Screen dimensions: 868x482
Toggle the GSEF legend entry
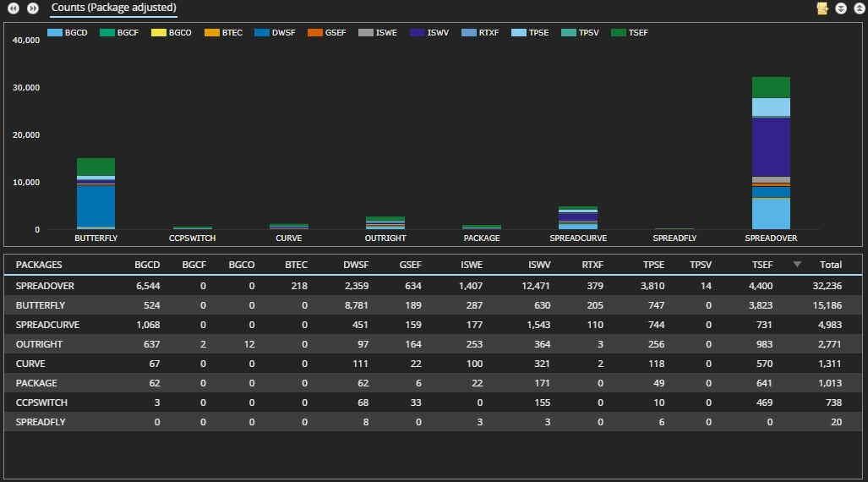326,33
